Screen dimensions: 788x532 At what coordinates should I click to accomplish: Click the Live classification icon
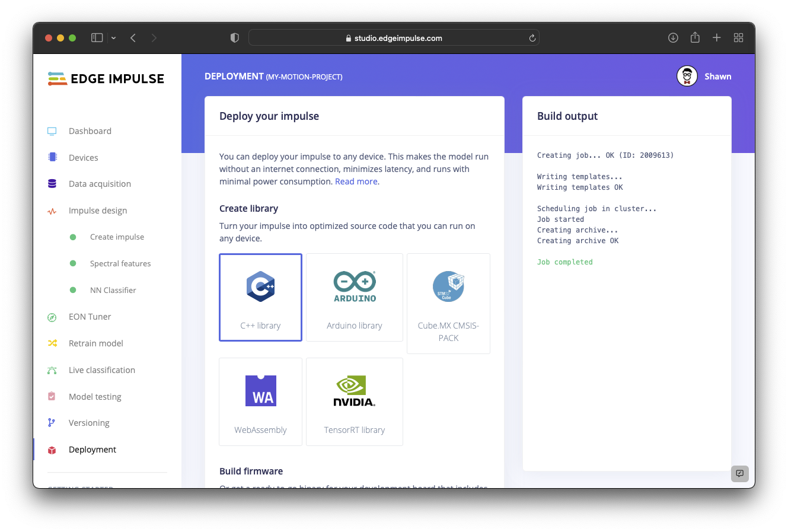click(x=52, y=370)
